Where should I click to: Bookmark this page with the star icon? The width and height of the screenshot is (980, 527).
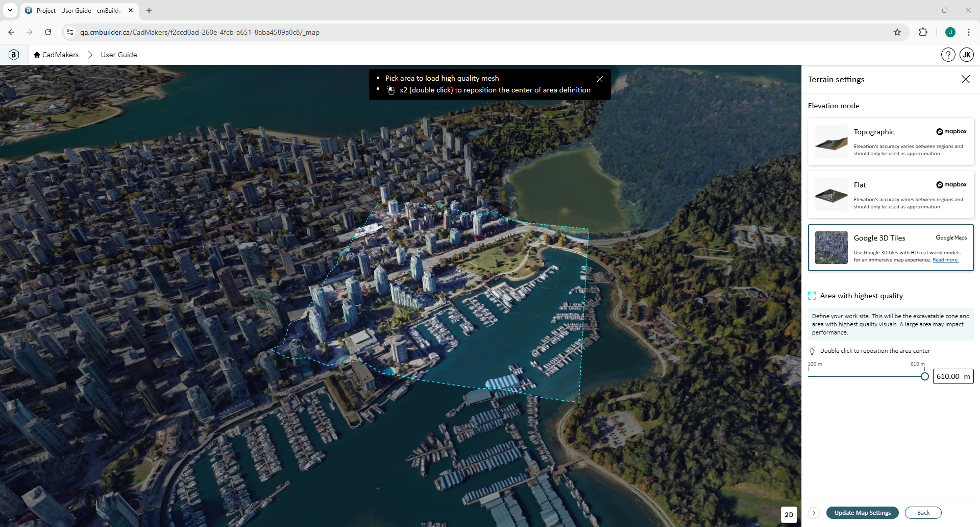tap(897, 32)
